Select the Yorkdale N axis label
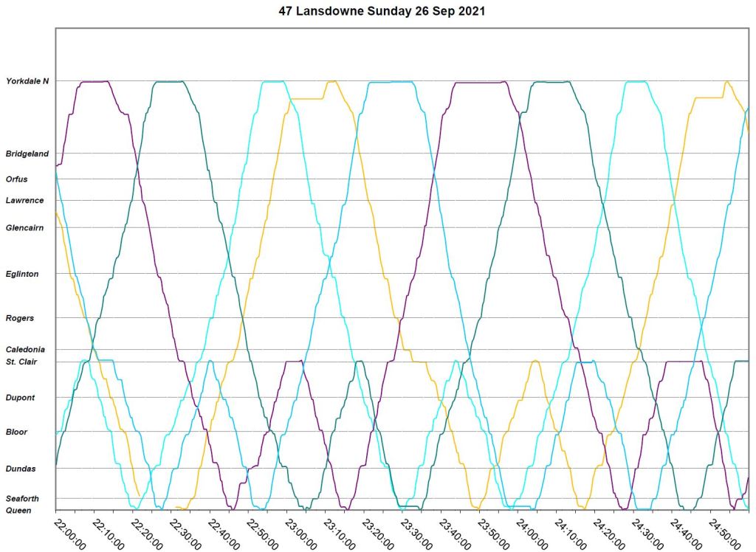Image resolution: width=756 pixels, height=552 pixels. point(27,81)
